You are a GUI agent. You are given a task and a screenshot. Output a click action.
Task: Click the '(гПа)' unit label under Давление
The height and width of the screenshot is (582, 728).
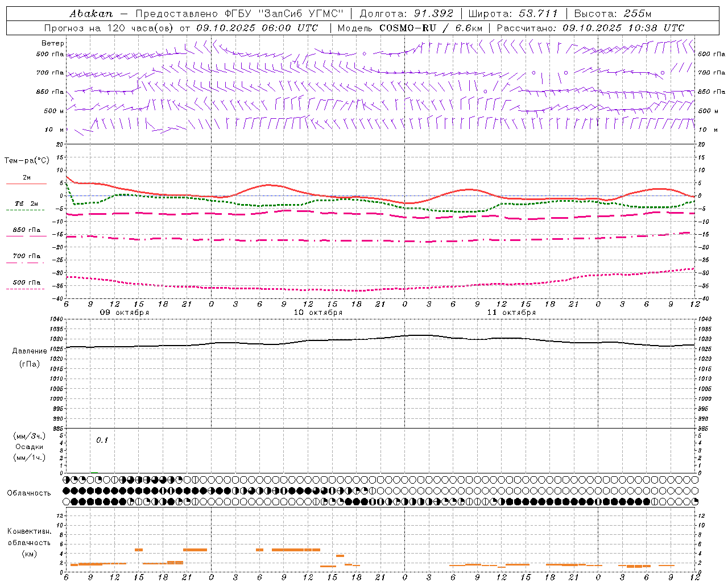[x=30, y=364]
